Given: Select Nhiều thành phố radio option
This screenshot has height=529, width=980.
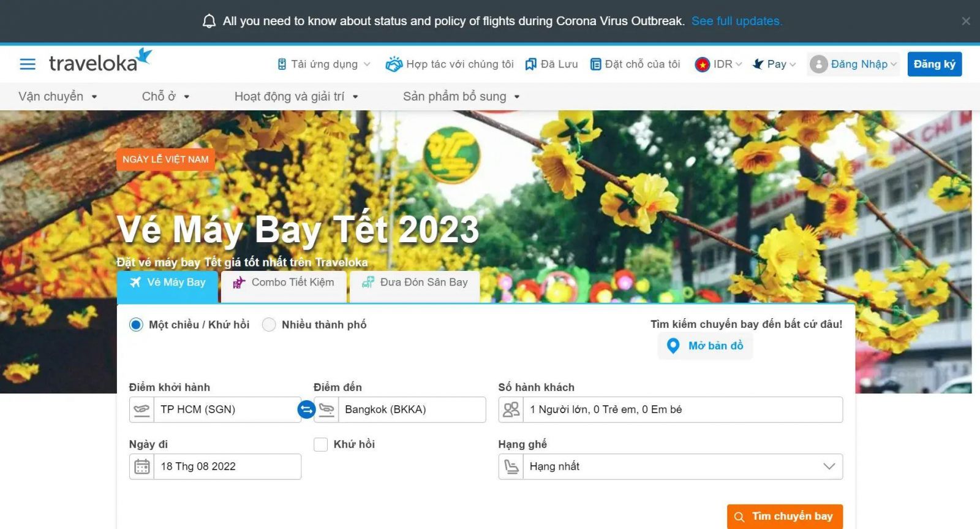Looking at the screenshot, I should tap(269, 325).
